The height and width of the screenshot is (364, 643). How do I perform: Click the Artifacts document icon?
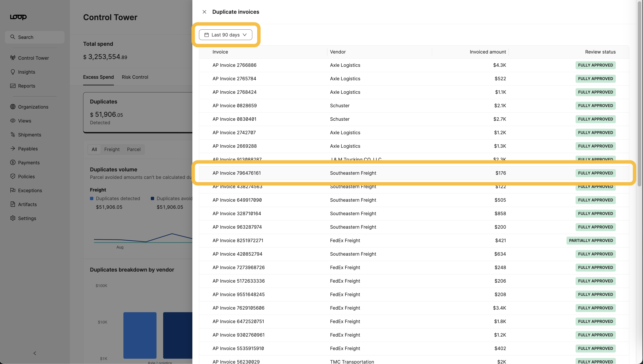pos(13,204)
